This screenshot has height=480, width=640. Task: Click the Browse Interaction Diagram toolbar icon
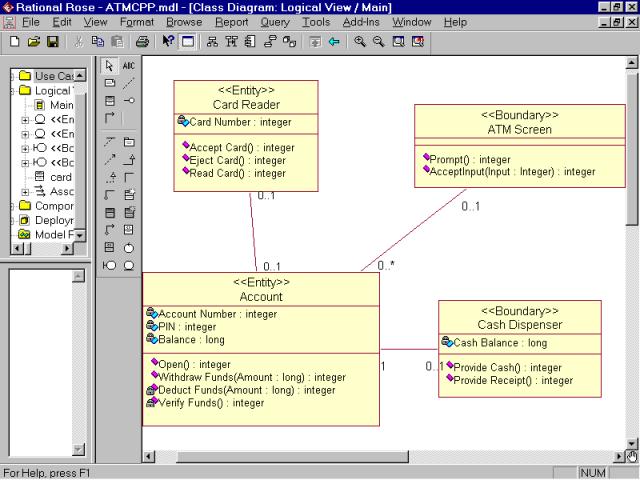[231, 42]
